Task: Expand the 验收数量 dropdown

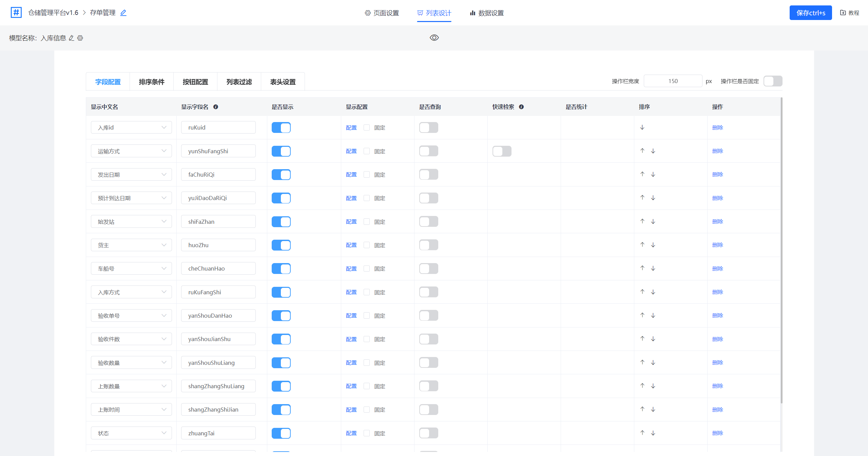Action: 131,362
